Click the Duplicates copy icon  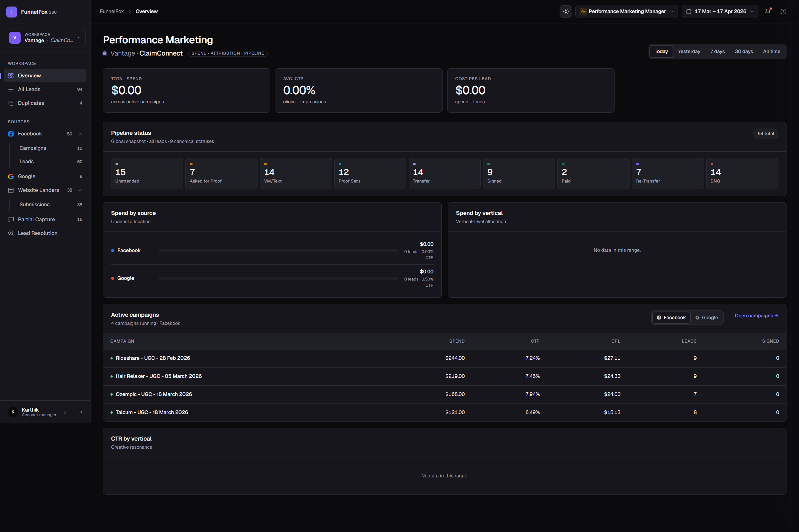(11, 103)
